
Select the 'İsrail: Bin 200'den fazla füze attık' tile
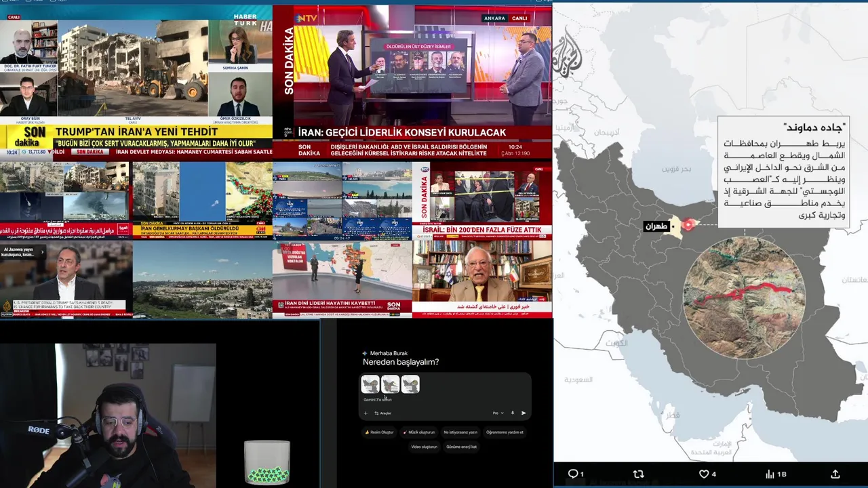[x=482, y=200]
